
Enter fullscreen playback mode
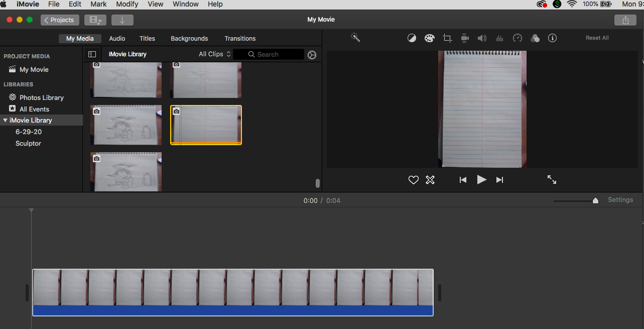(x=552, y=179)
